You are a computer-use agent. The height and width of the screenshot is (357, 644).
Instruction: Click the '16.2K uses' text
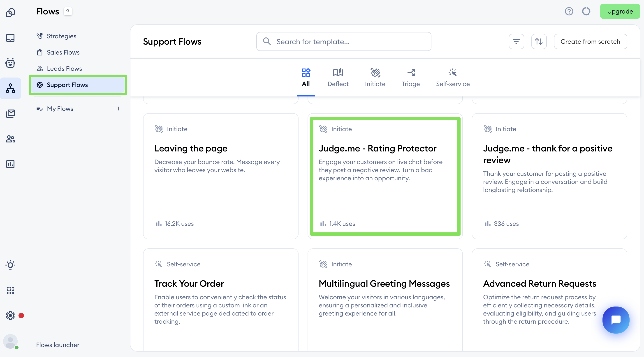(179, 224)
